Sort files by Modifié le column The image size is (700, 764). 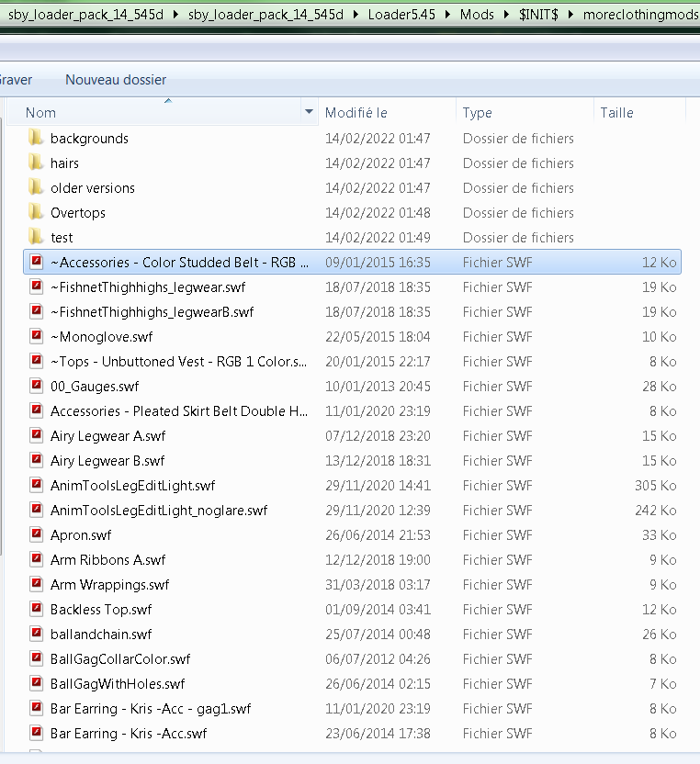tap(356, 113)
